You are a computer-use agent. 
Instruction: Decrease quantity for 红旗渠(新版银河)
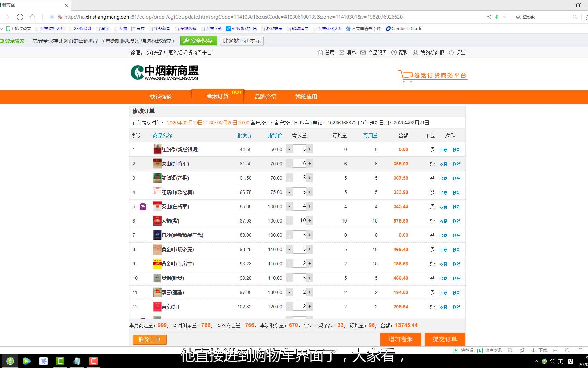tap(289, 149)
